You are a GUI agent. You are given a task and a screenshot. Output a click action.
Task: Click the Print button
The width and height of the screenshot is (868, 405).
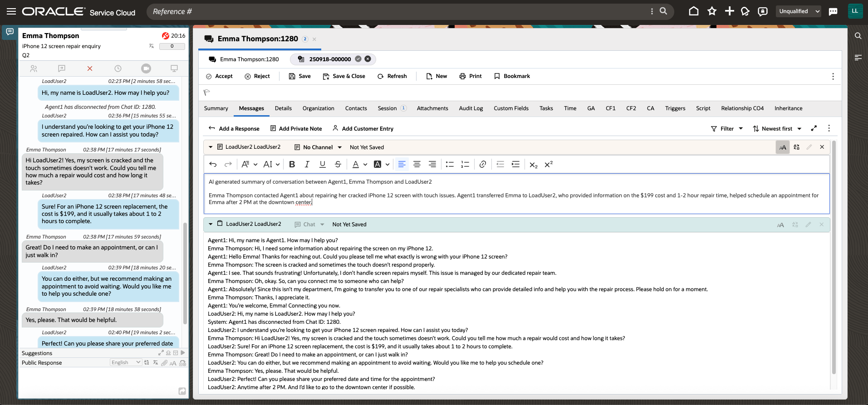(471, 76)
